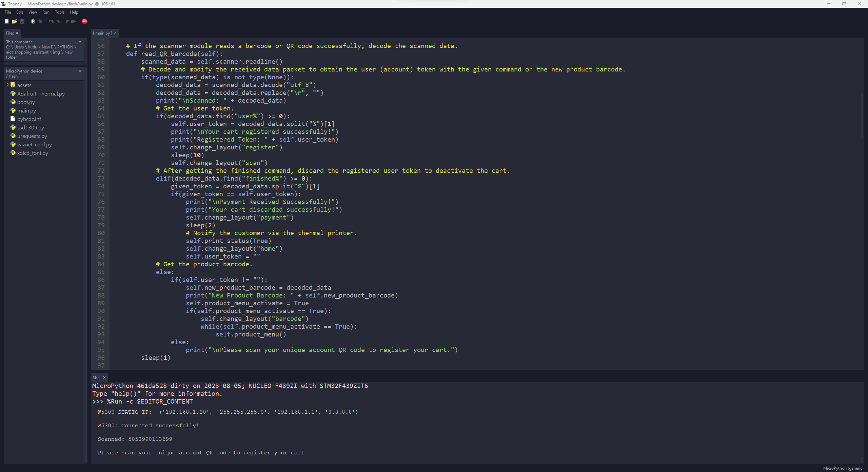Select urequests.py in the file tree

(x=32, y=136)
